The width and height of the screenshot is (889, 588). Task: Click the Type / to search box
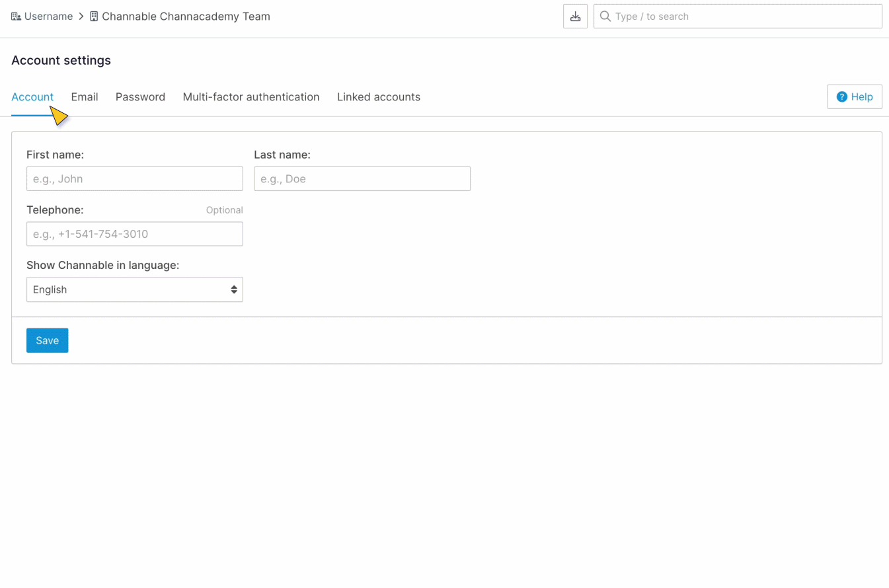744,17
